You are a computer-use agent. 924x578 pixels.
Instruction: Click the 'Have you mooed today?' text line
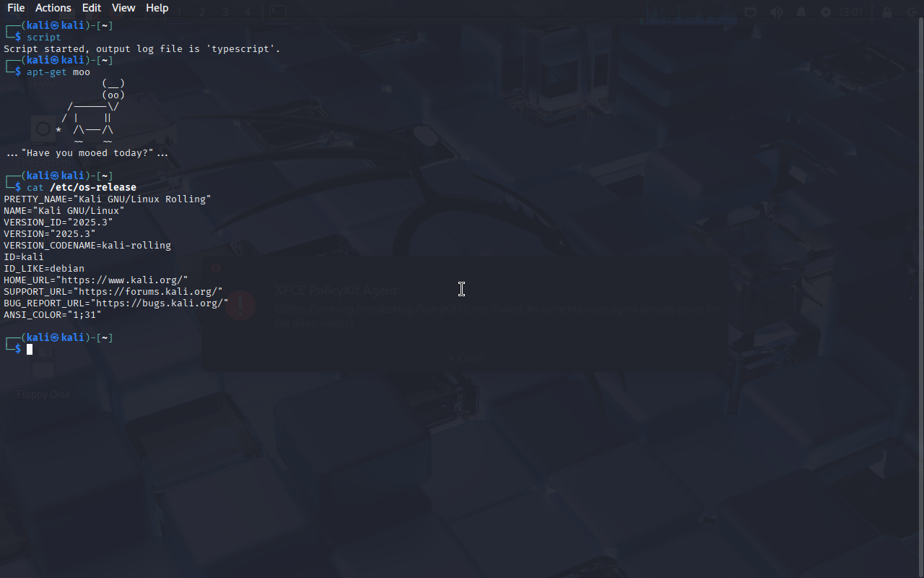(x=87, y=152)
